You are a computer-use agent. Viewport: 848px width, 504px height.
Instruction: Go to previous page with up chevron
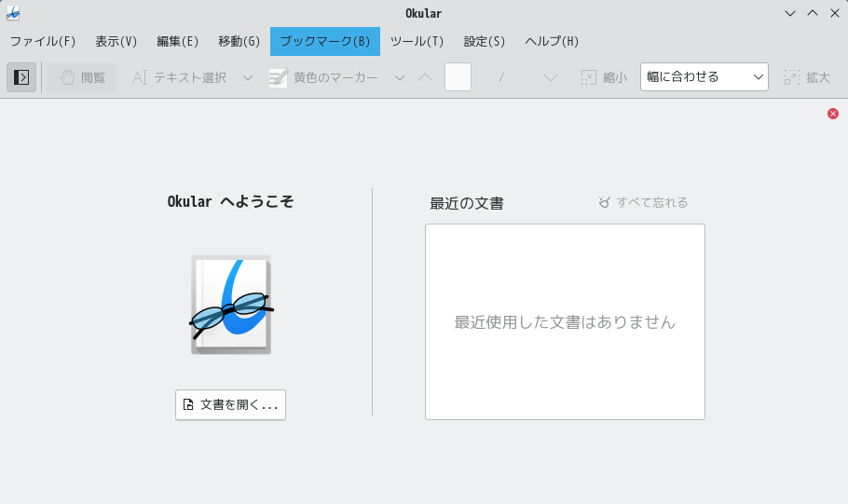coord(425,77)
